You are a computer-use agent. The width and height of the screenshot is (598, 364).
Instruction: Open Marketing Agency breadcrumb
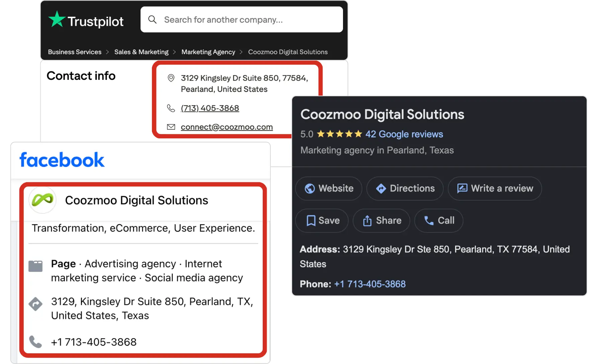pyautogui.click(x=208, y=52)
